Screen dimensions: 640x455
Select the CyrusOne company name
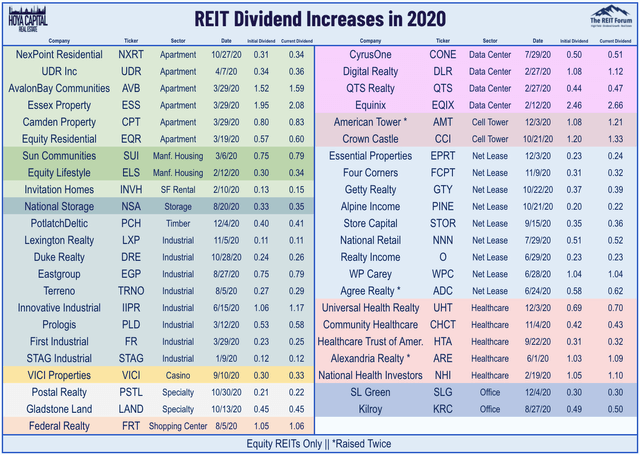(x=370, y=55)
